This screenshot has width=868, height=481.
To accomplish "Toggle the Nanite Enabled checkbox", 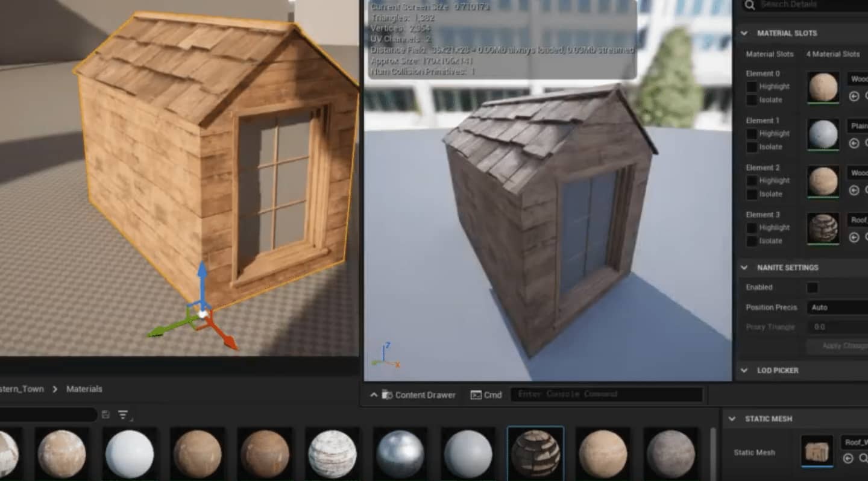I will click(813, 288).
